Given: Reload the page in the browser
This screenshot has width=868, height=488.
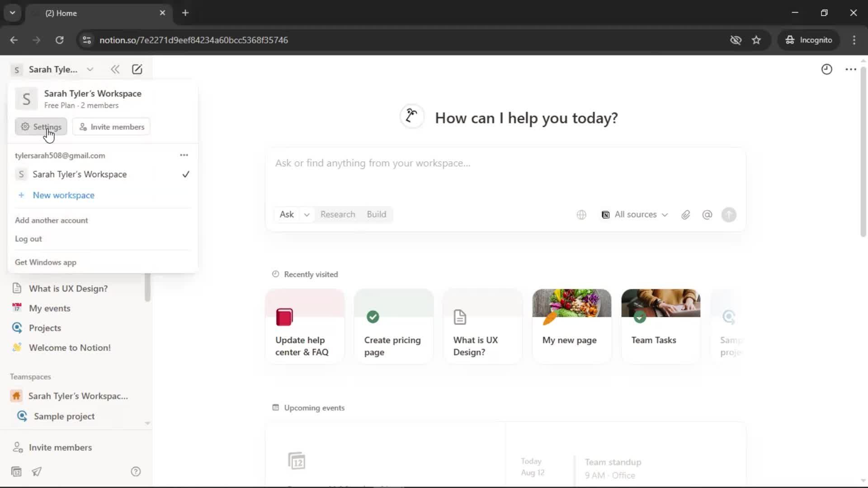Looking at the screenshot, I should pos(59,40).
